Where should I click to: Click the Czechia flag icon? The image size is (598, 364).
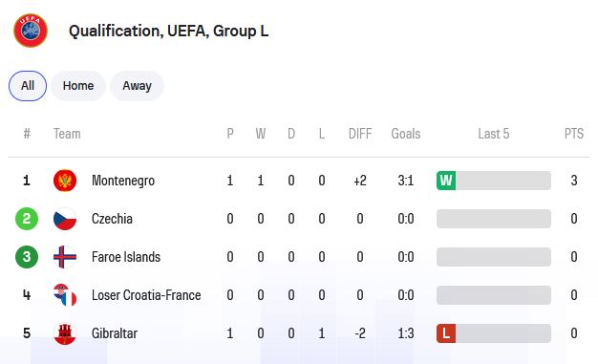tap(65, 219)
